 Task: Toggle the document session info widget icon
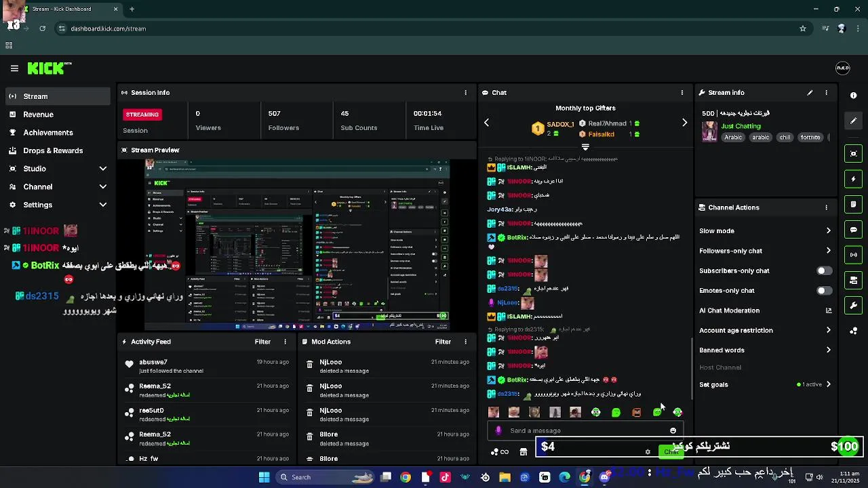(854, 204)
